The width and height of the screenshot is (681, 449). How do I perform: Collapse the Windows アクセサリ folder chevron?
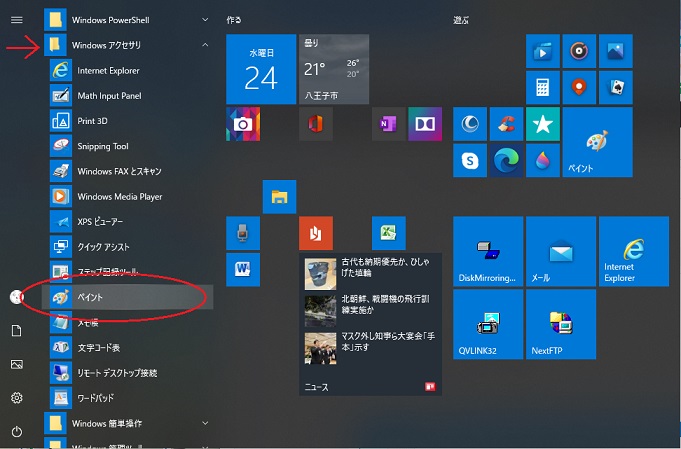[x=205, y=45]
